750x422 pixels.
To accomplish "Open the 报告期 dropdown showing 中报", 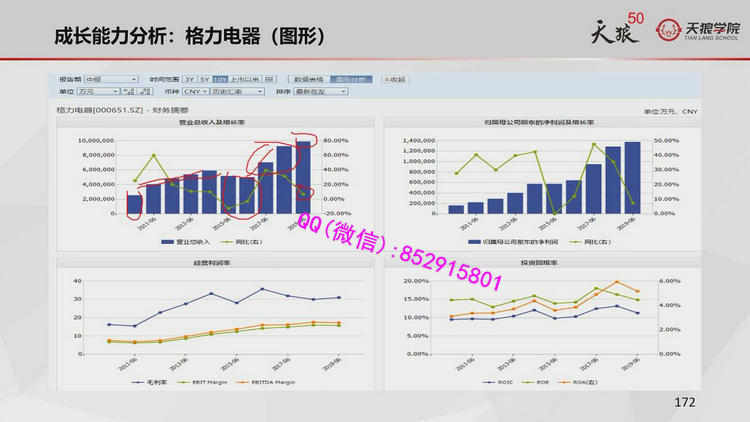I will coord(107,78).
